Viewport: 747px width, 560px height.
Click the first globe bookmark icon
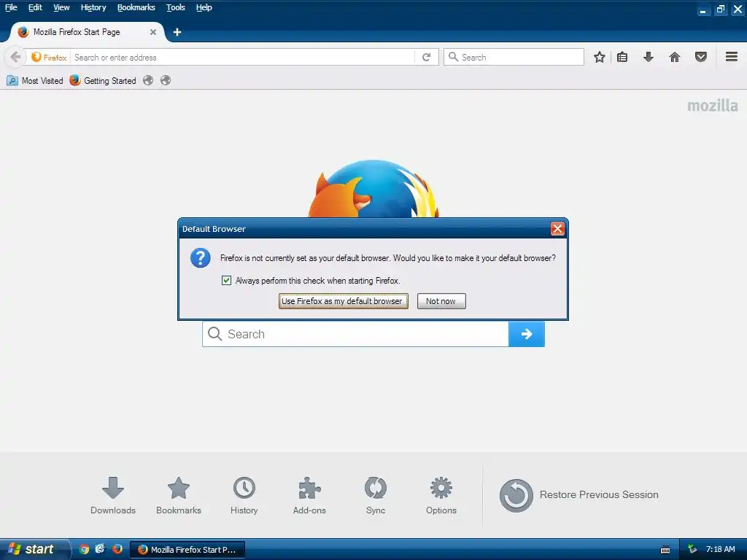[148, 80]
